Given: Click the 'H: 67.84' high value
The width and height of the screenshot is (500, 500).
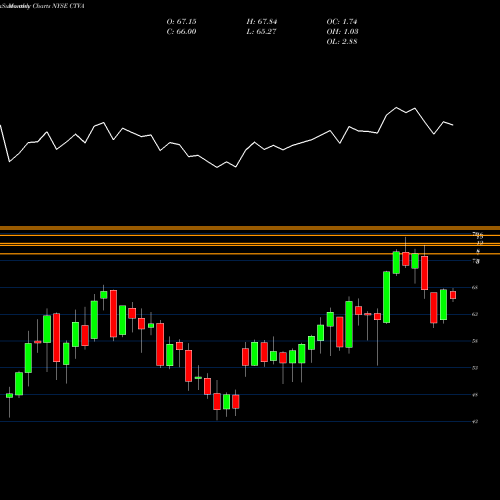Looking at the screenshot, I should tap(262, 22).
